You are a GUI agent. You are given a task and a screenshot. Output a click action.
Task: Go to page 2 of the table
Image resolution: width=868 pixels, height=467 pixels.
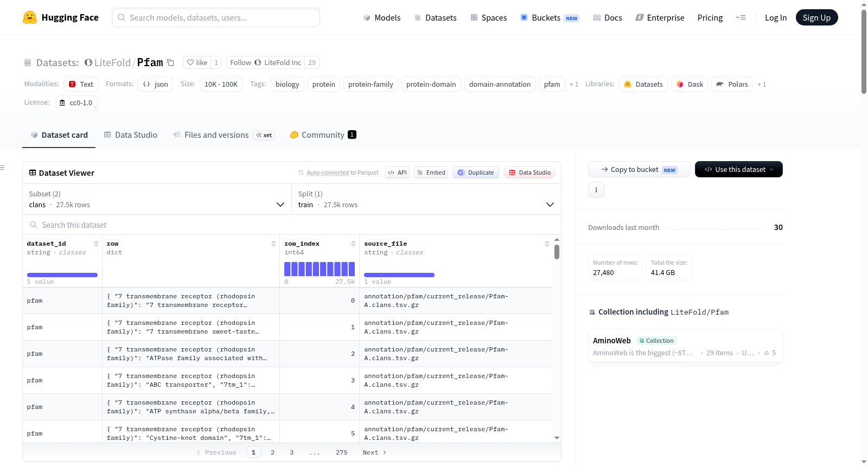pos(272,452)
